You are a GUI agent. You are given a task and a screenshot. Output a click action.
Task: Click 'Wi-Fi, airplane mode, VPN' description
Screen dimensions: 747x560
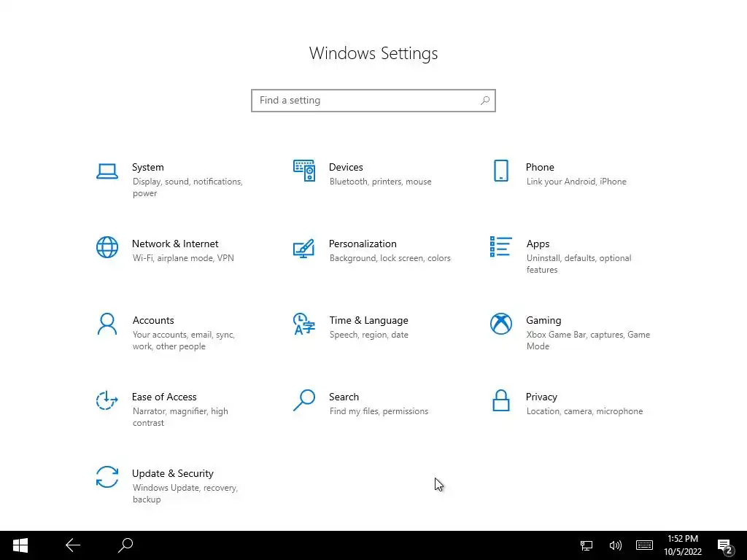(x=183, y=258)
